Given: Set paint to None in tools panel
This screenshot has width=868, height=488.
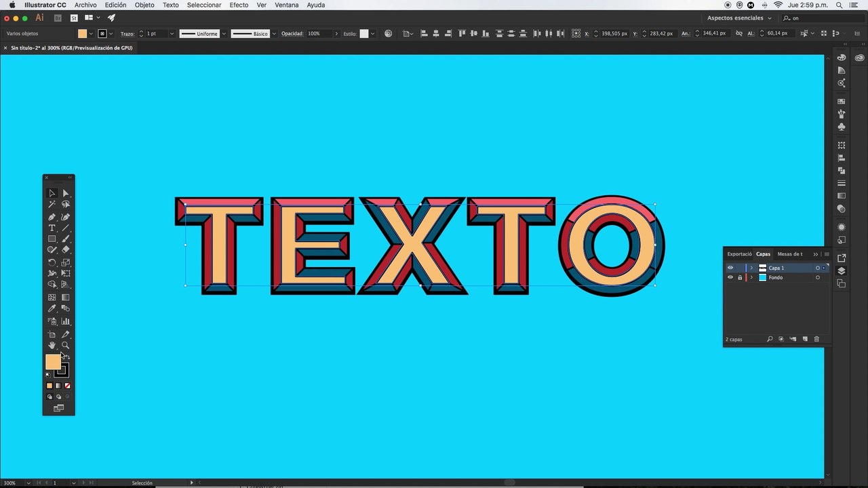Looking at the screenshot, I should tap(67, 386).
